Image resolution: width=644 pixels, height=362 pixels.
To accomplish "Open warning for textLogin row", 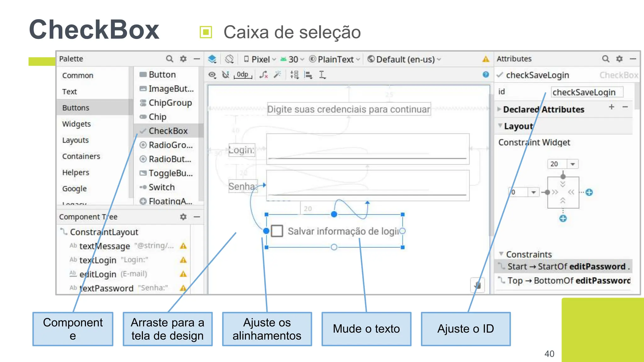I will pyautogui.click(x=183, y=260).
